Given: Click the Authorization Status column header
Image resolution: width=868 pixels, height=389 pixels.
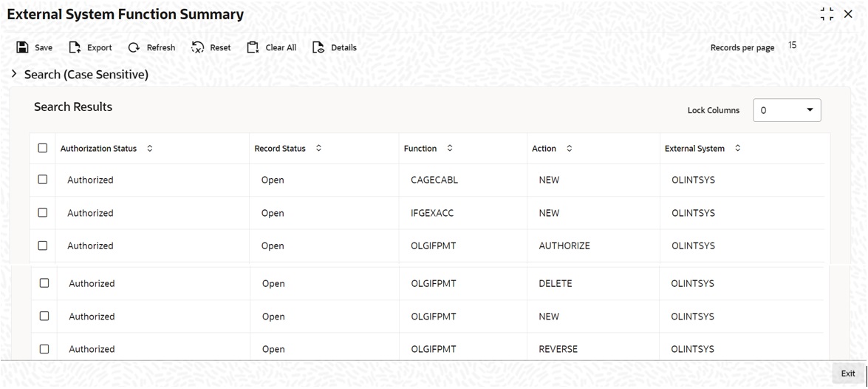Looking at the screenshot, I should pos(98,149).
